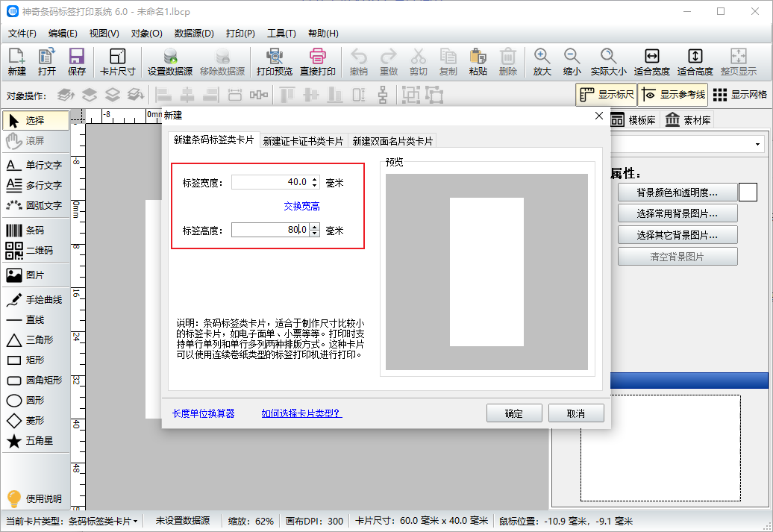
Task: Select the 圆形 circle tool
Action: point(36,401)
